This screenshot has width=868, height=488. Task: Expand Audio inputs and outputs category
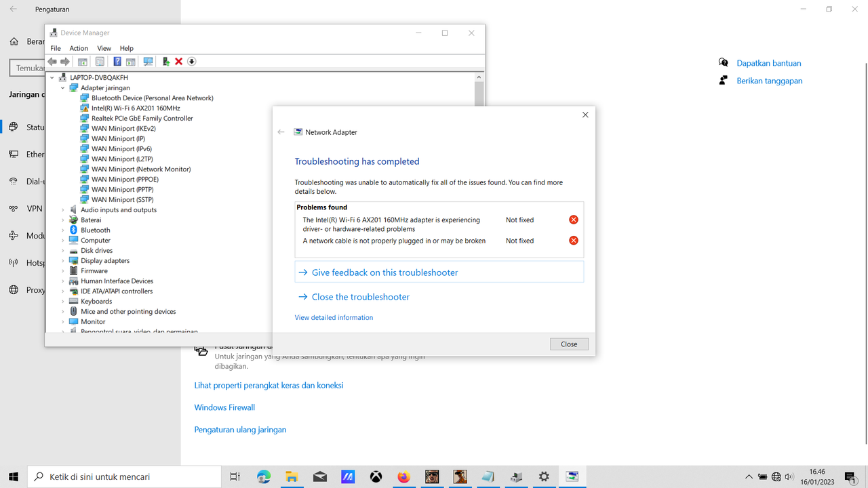tap(63, 210)
